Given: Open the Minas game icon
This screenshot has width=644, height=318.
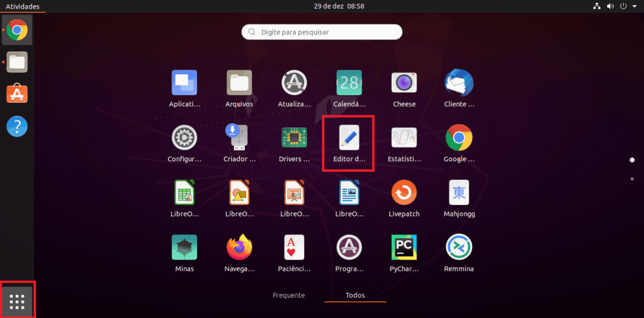Looking at the screenshot, I should coord(184,247).
